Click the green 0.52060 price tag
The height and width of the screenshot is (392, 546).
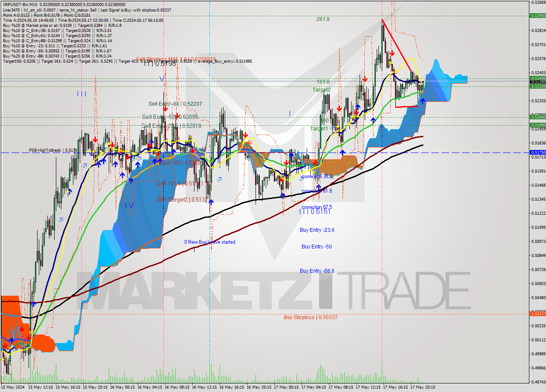click(537, 117)
